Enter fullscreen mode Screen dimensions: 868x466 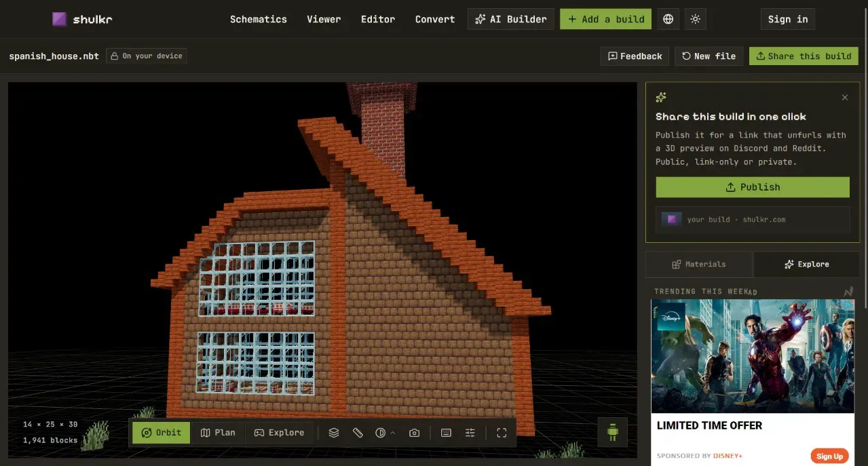[x=502, y=433]
